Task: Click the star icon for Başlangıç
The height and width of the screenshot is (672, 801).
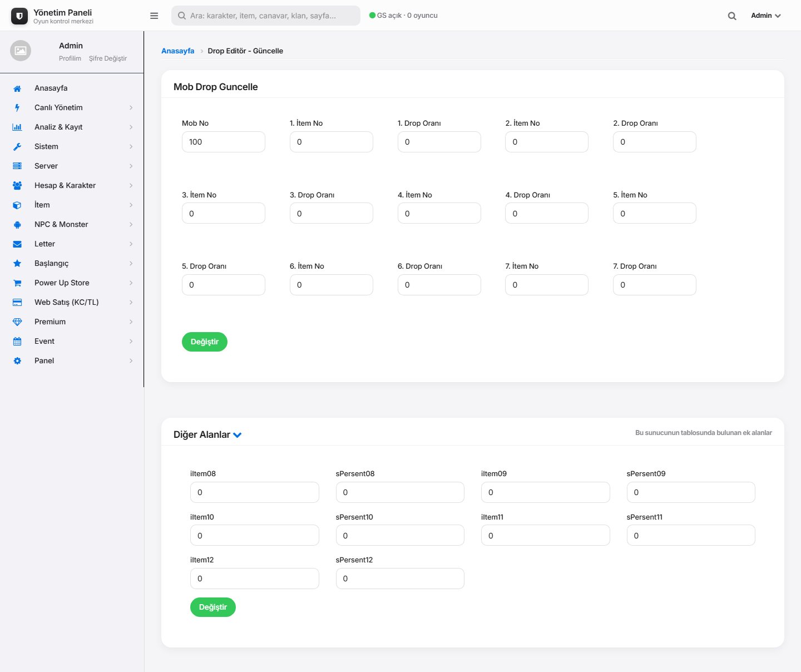Action: coord(17,263)
